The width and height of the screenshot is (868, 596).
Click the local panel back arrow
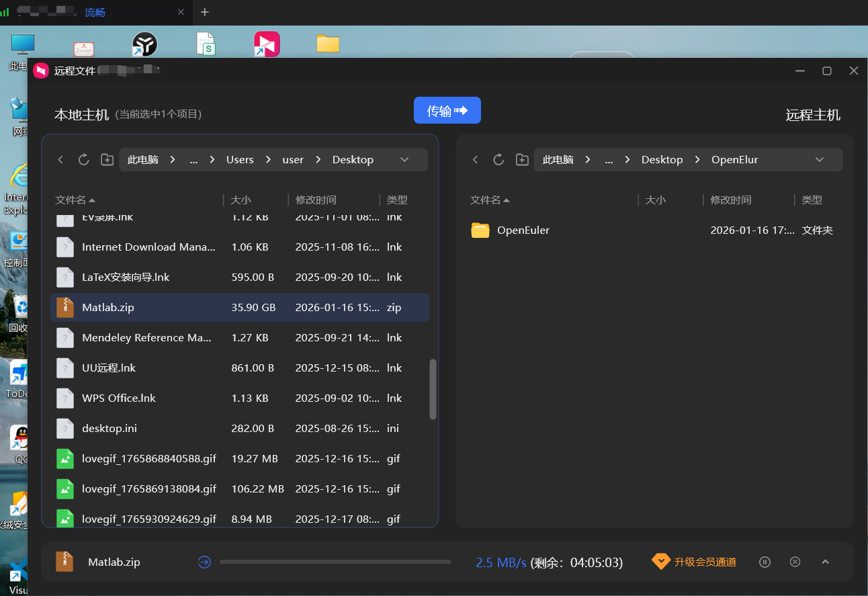click(x=60, y=160)
